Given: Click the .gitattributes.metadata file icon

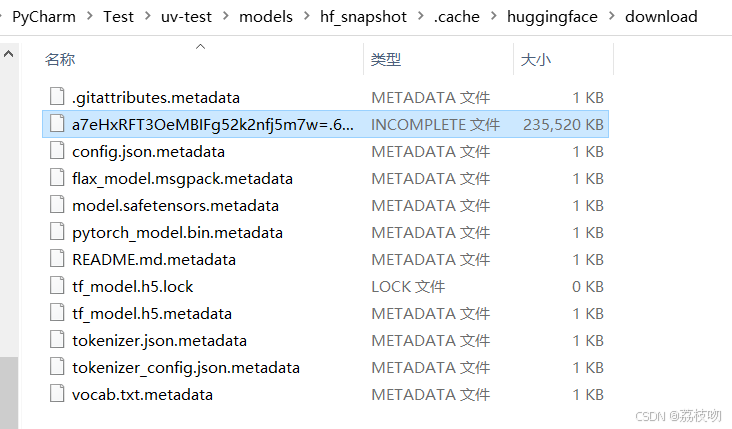Looking at the screenshot, I should 57,97.
